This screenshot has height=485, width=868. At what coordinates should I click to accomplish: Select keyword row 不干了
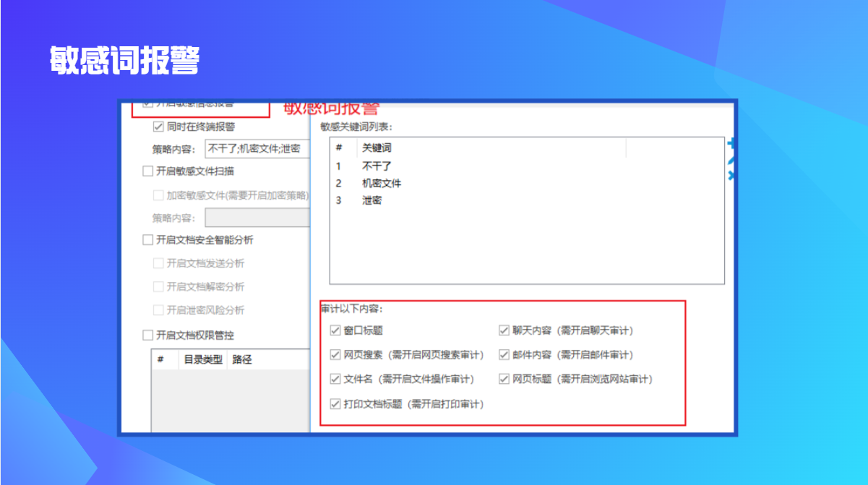point(377,166)
